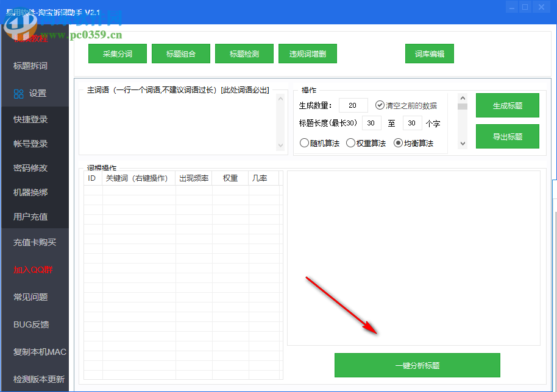Click the 采集分词 toolbar button
Screen dimensions: 557x392
(117, 53)
